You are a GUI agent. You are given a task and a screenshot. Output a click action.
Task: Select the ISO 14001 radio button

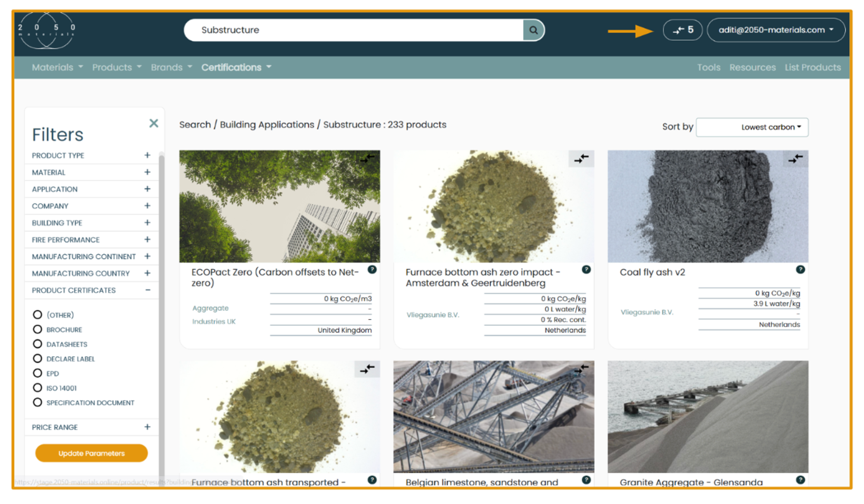pos(38,388)
